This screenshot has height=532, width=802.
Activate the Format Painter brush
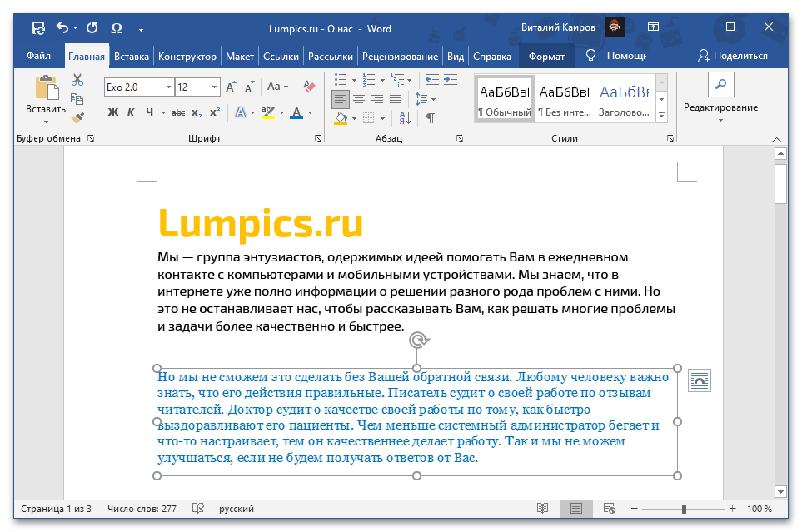[77, 118]
